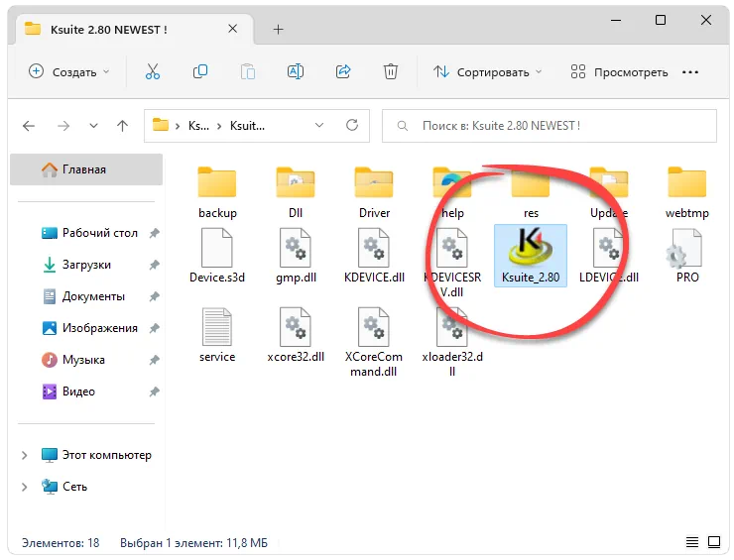Viewport: 734px width, 560px height.
Task: Go up one folder level arrow
Action: click(x=122, y=126)
